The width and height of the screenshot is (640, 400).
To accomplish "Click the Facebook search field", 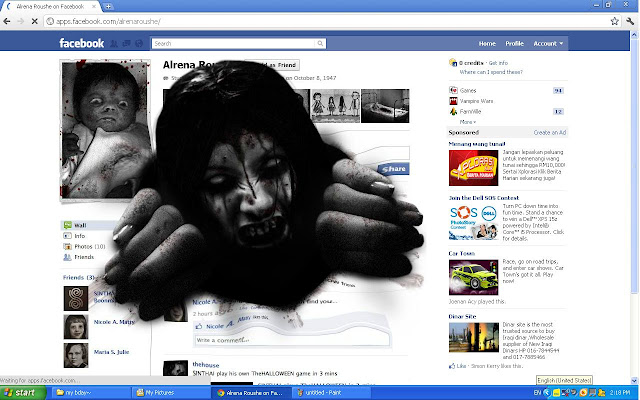I will pyautogui.click(x=234, y=43).
